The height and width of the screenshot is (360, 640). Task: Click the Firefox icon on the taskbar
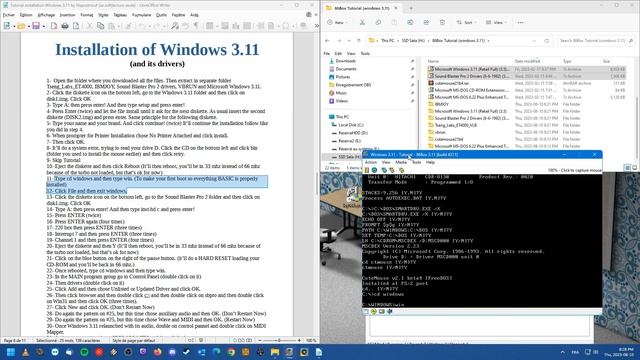[x=158, y=352]
